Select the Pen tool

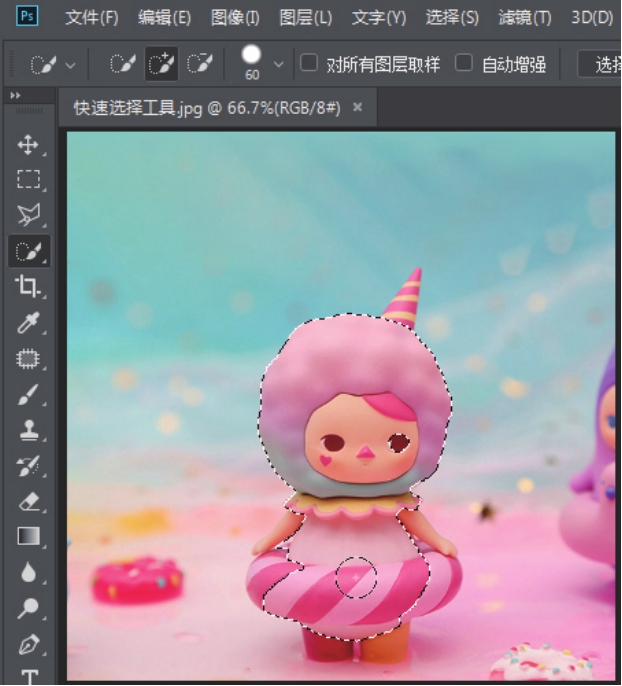(x=28, y=644)
